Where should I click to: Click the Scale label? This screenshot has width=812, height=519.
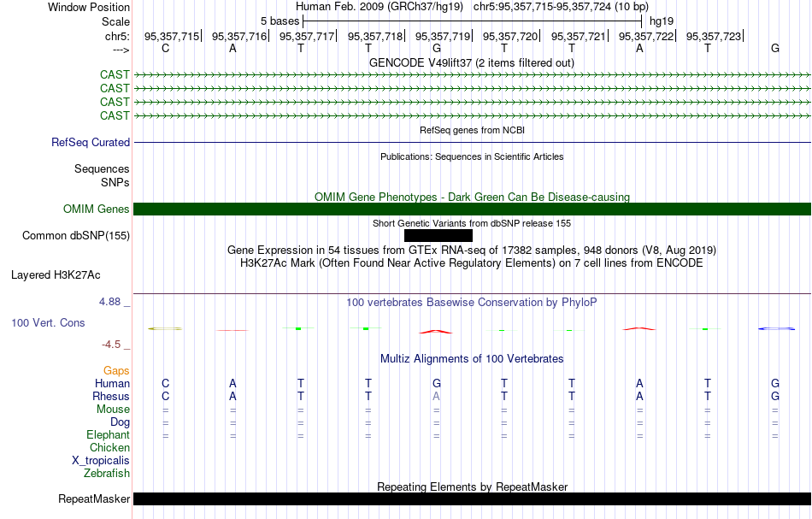click(x=115, y=21)
